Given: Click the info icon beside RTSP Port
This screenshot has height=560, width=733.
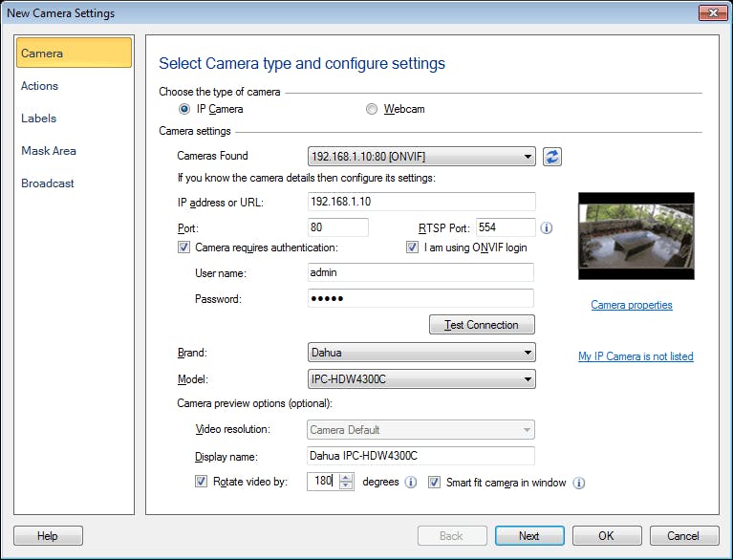Looking at the screenshot, I should click(547, 228).
